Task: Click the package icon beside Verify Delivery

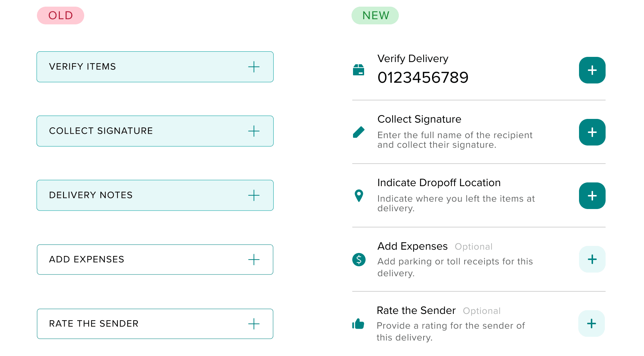Action: (x=359, y=70)
